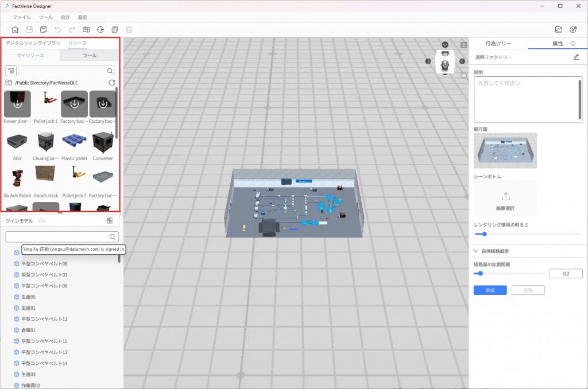588x389 pixels.
Task: Toggle the grid icon below the view cube
Action: (463, 74)
